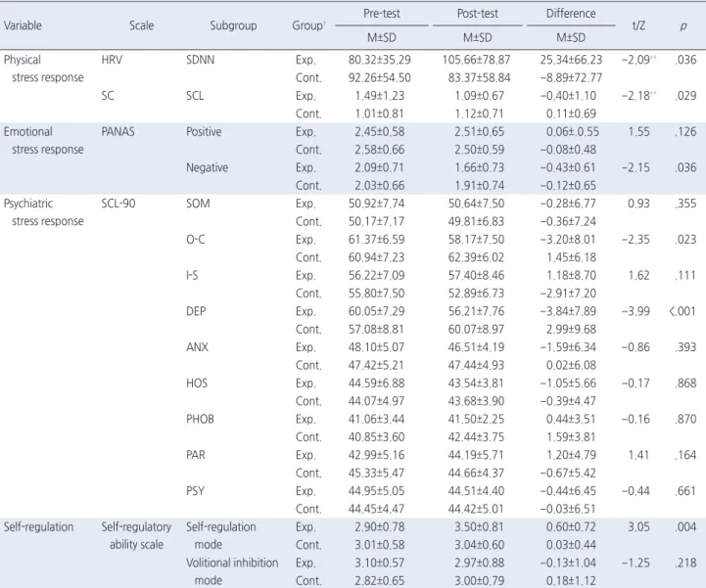Select the 'Psychiatric' variable label
Screen dimensions: 706x588
click(x=28, y=204)
